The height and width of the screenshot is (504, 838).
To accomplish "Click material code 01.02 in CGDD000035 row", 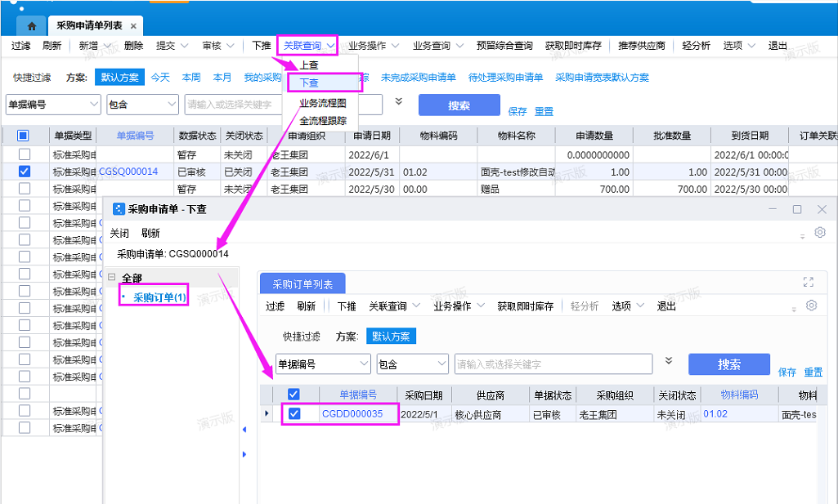I will pos(715,414).
